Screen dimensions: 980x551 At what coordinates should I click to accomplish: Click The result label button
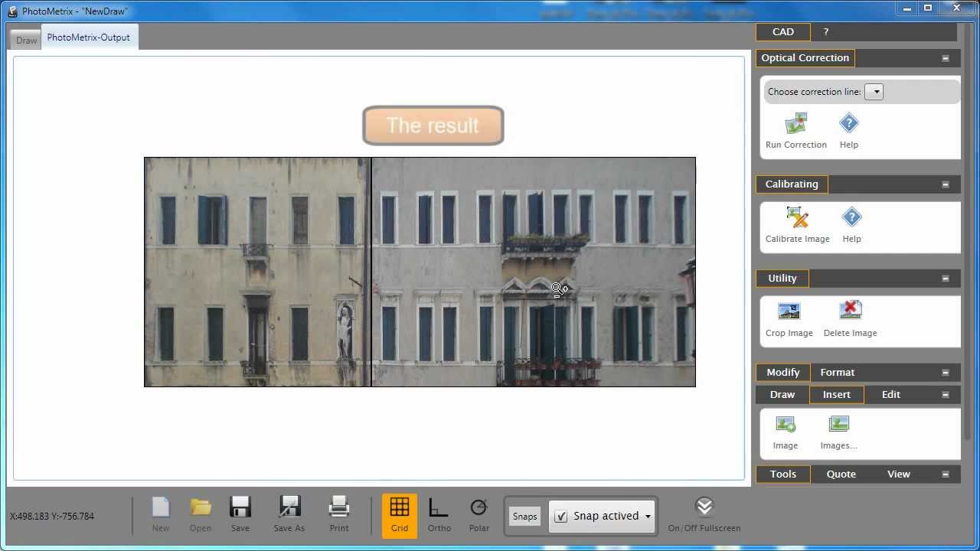click(433, 126)
